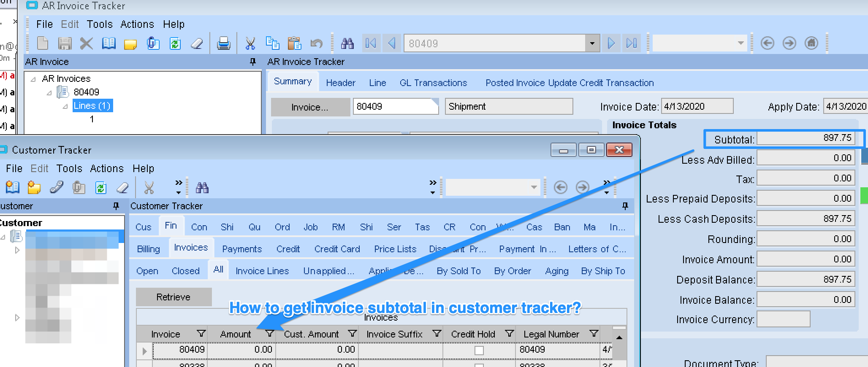Open attachments paperclip icon in AR Invoice Tracker
868x367 pixels.
153,43
